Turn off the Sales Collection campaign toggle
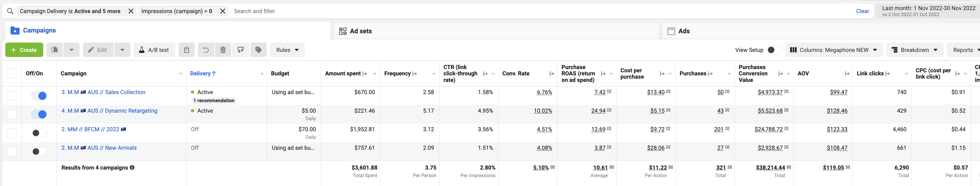The height and width of the screenshot is (186, 980). [x=39, y=96]
